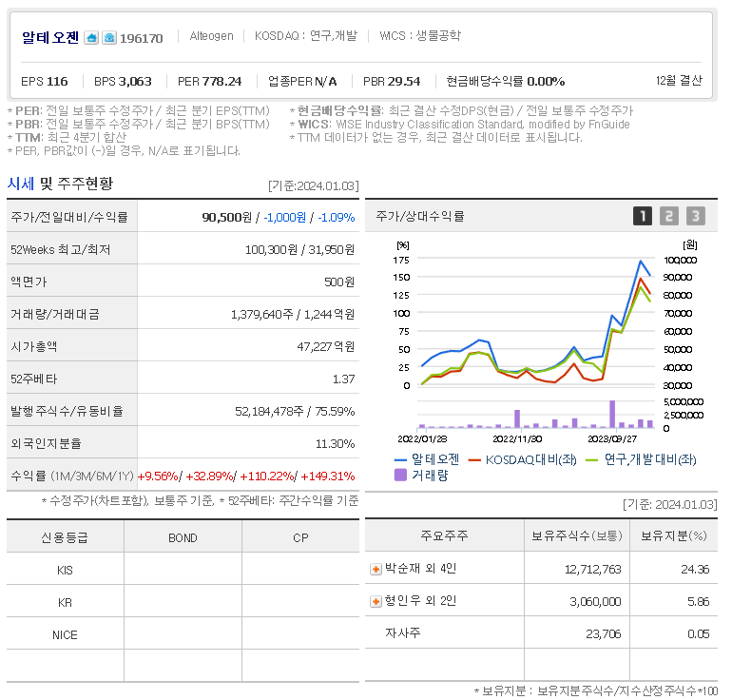Screen dimensions: 732x700
Task: Select the 자사주 row label
Action: point(402,632)
